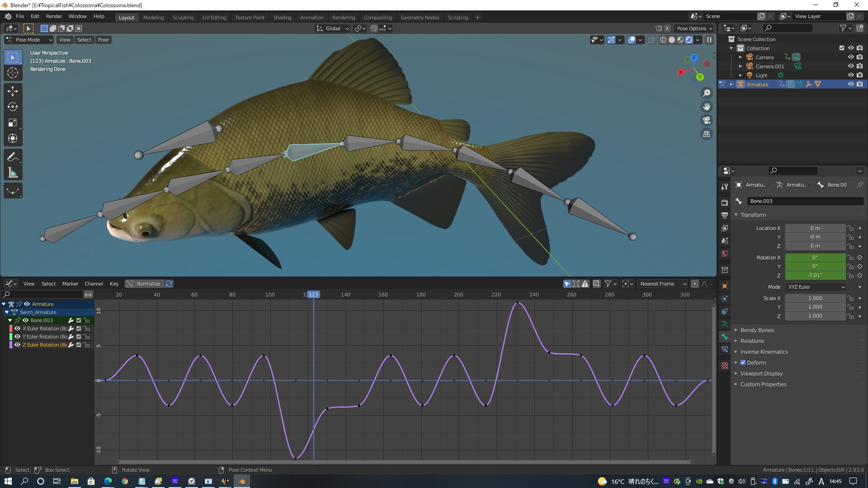Toggle Normalize in the graph editor
The image size is (868, 488).
[x=144, y=284]
